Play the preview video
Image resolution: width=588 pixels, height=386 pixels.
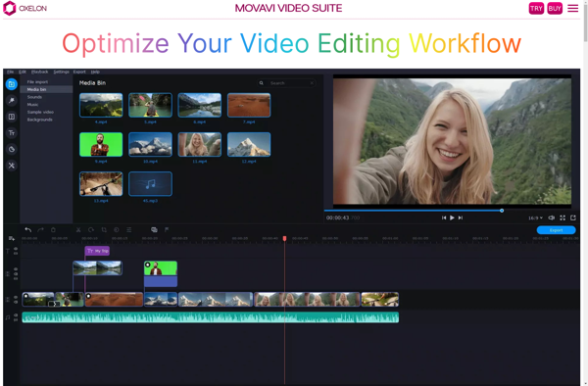[452, 217]
